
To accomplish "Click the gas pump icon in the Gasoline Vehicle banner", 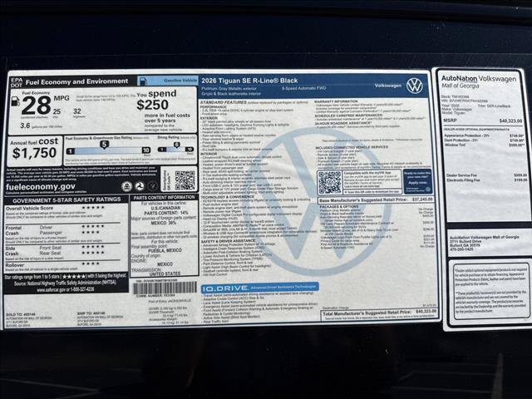I will tap(143, 81).
